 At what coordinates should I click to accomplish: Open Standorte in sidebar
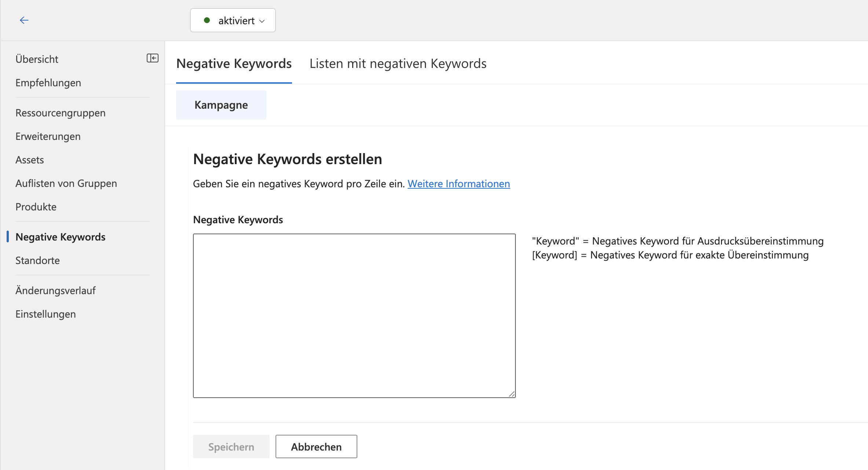pos(37,260)
